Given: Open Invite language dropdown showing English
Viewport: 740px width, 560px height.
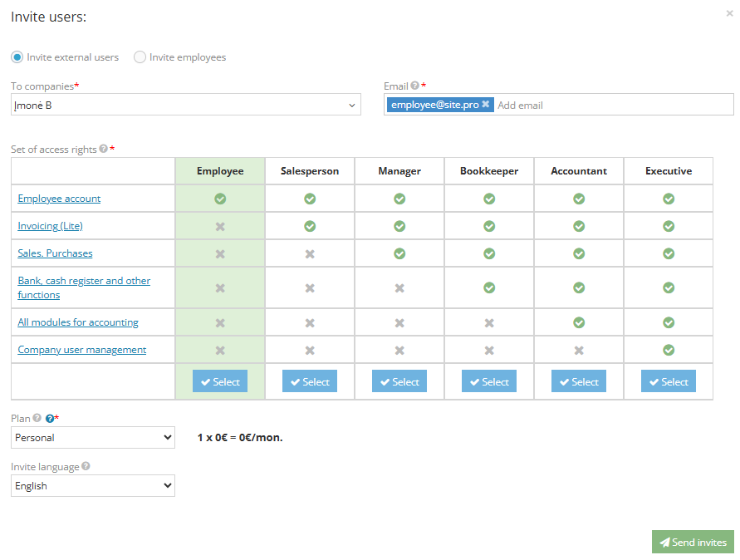Looking at the screenshot, I should coord(93,486).
